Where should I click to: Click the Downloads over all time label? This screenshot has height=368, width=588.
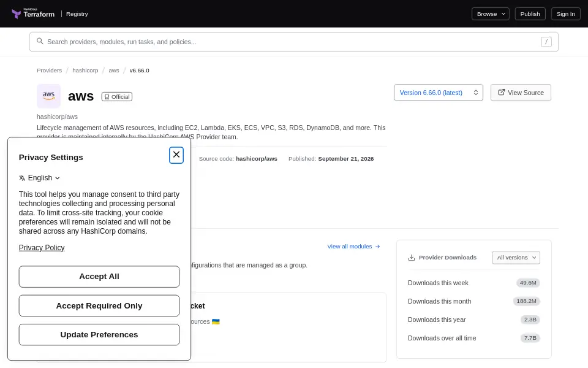[x=442, y=338]
